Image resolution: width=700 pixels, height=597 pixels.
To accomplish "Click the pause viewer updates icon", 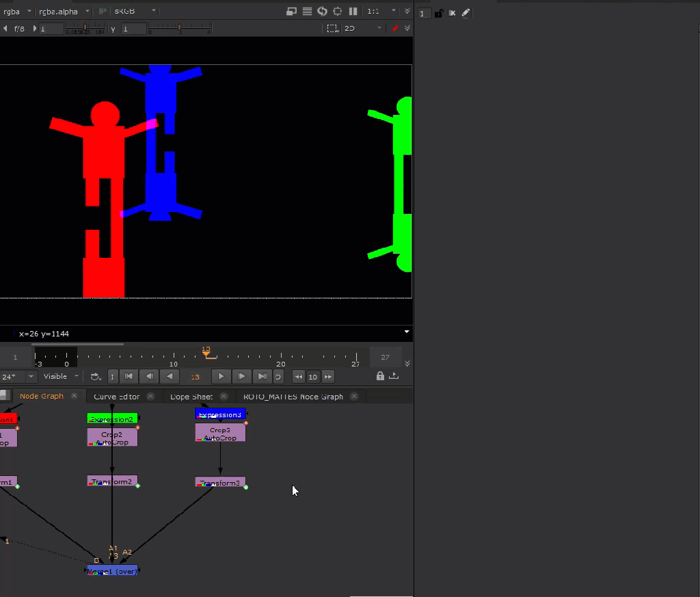I will [x=353, y=12].
